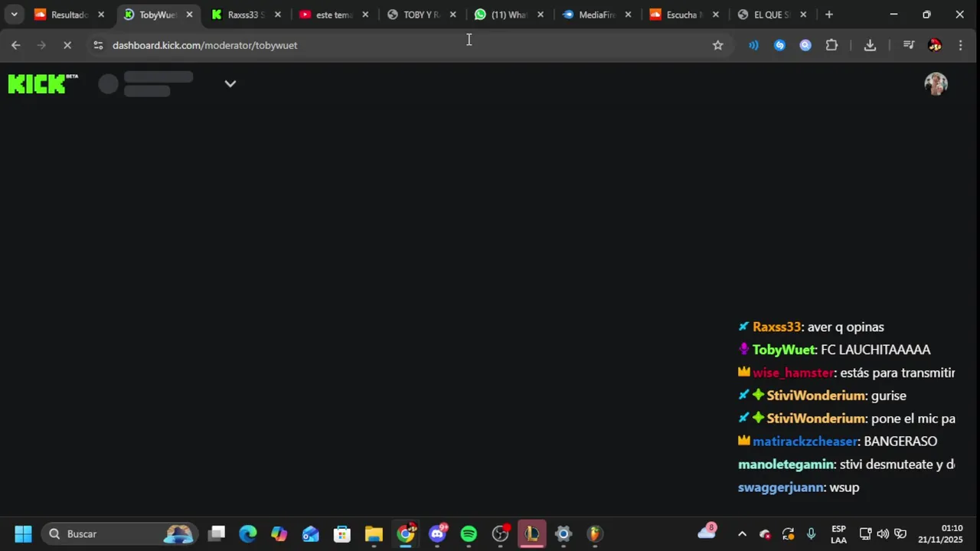980x551 pixels.
Task: Open Spotify from the taskbar
Action: coord(469,533)
